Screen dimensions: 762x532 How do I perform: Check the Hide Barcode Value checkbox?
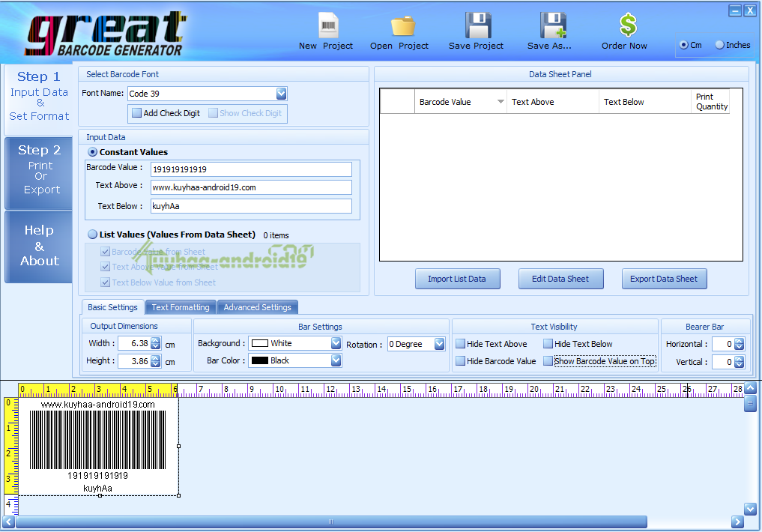[x=461, y=361]
